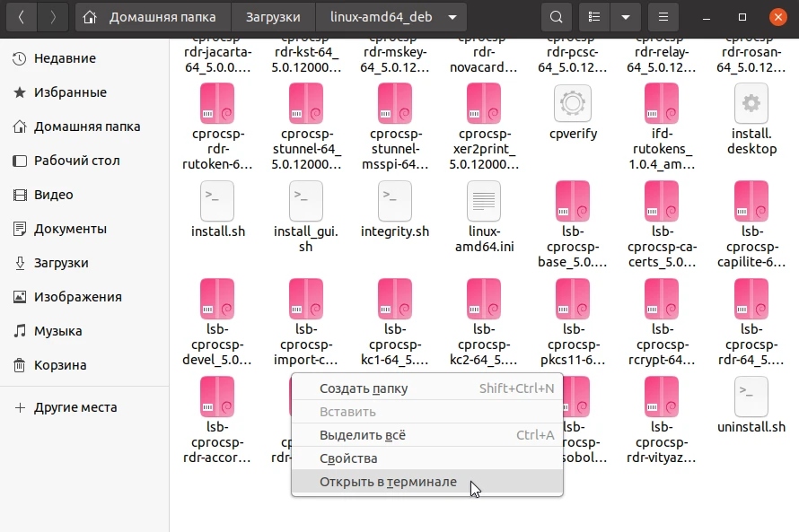Screen dimensions: 799x532
Task: Select install_gui.sh script icon
Action: tap(306, 201)
